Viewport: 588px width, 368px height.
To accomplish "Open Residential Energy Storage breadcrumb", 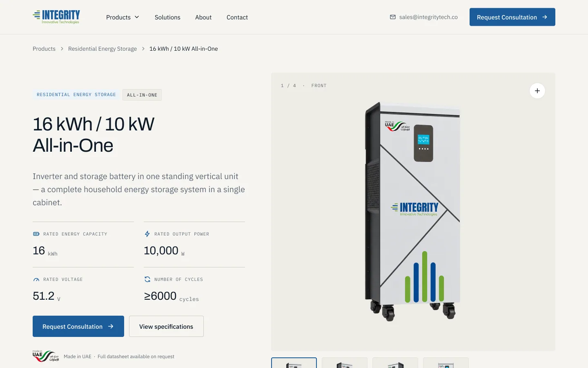I will (102, 49).
